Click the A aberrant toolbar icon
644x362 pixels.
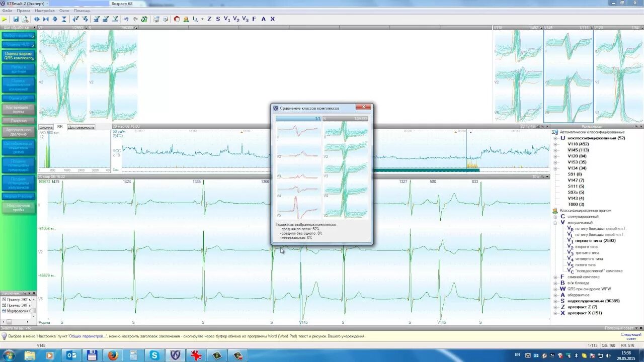(x=263, y=19)
